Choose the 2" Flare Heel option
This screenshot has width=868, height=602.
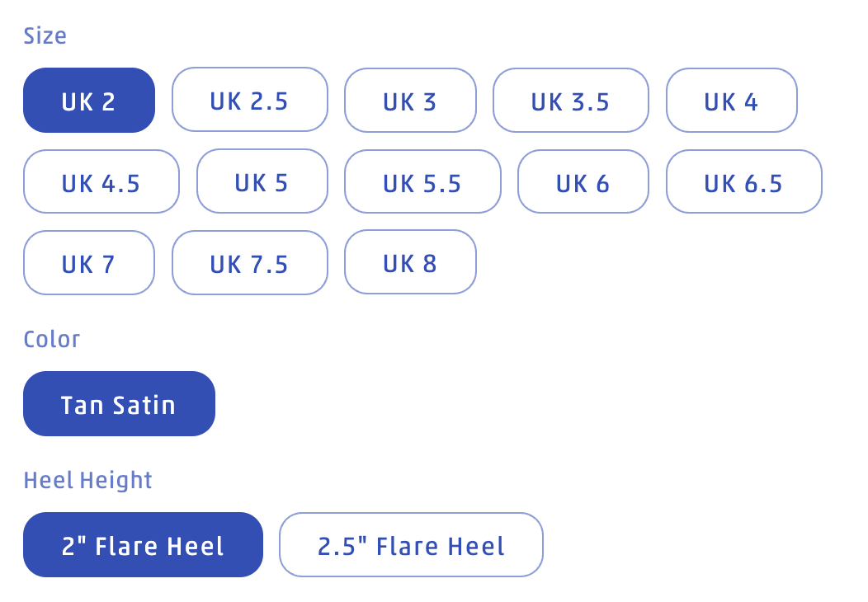[143, 545]
